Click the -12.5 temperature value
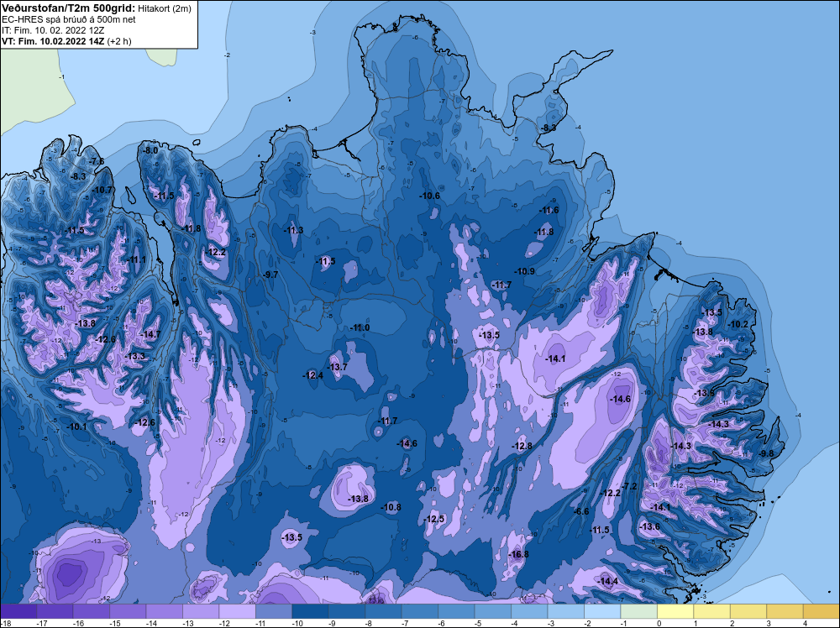Image resolution: width=840 pixels, height=628 pixels. click(x=434, y=519)
